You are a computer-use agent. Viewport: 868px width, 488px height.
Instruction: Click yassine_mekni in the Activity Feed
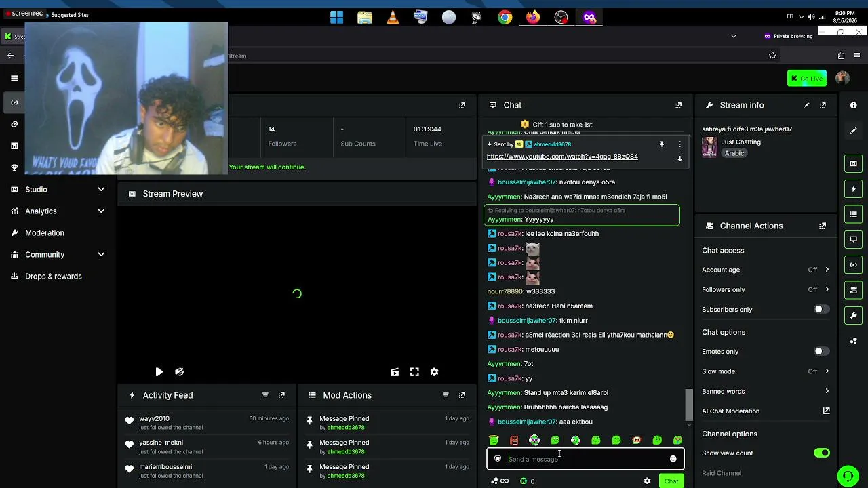161,443
